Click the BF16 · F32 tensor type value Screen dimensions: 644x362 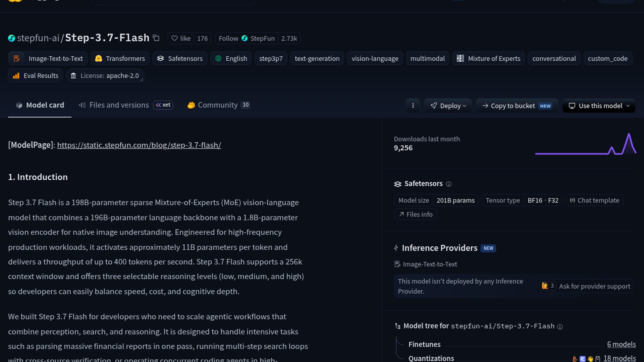click(x=543, y=200)
